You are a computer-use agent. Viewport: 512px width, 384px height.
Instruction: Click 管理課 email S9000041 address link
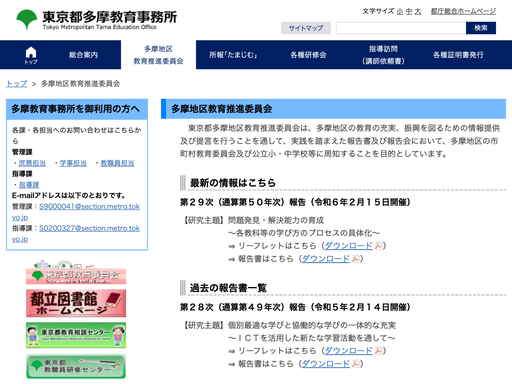(89, 207)
